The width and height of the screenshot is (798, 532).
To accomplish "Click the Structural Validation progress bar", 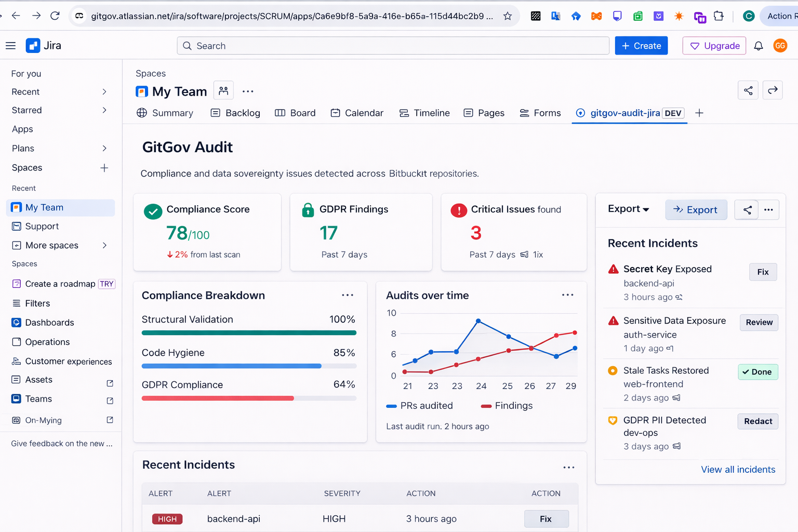I will (249, 333).
